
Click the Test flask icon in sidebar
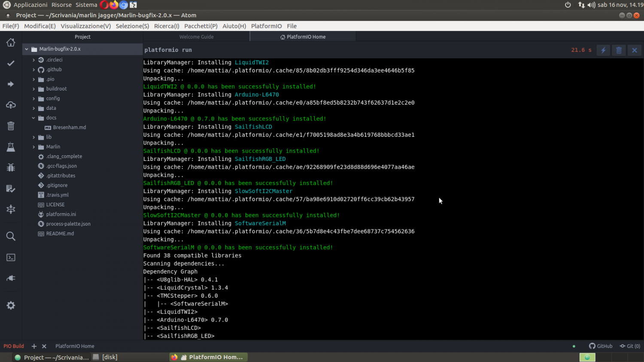click(11, 147)
